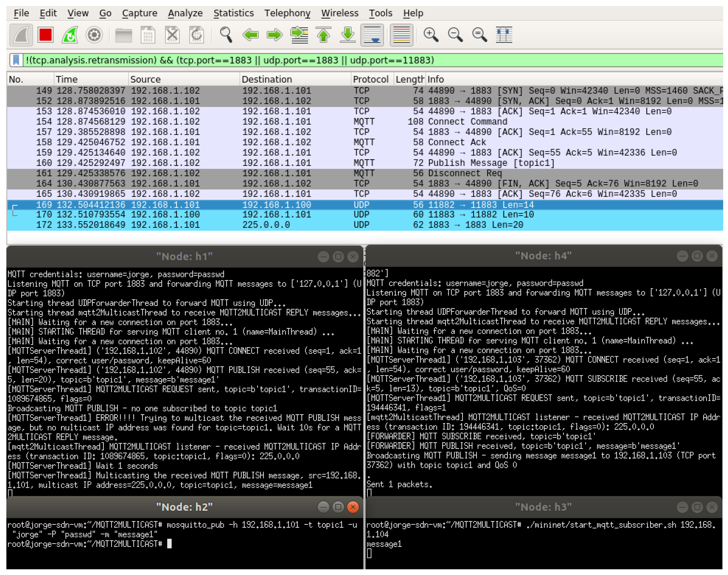Stop capture with the red square icon
This screenshot has height=575, width=728.
pyautogui.click(x=45, y=35)
